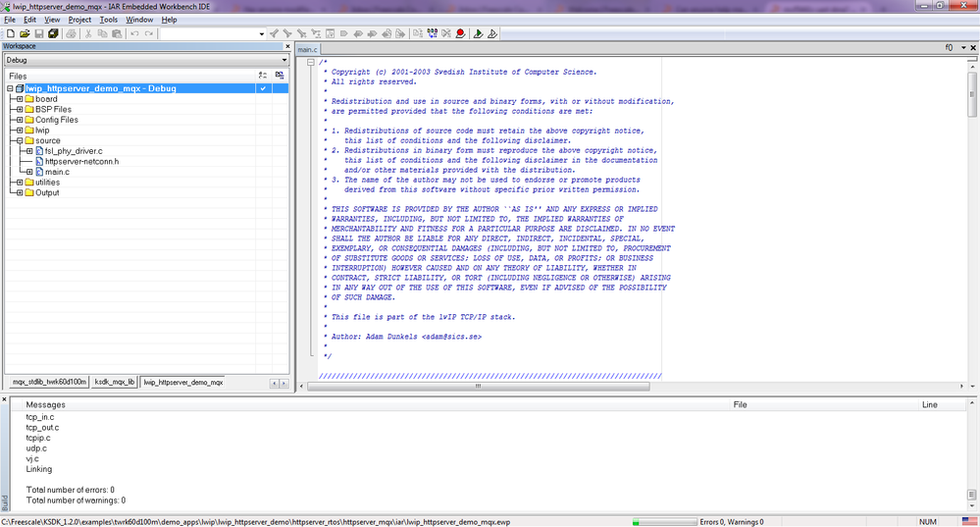Image resolution: width=980 pixels, height=527 pixels.
Task: Expand the board folder
Action: pyautogui.click(x=20, y=99)
